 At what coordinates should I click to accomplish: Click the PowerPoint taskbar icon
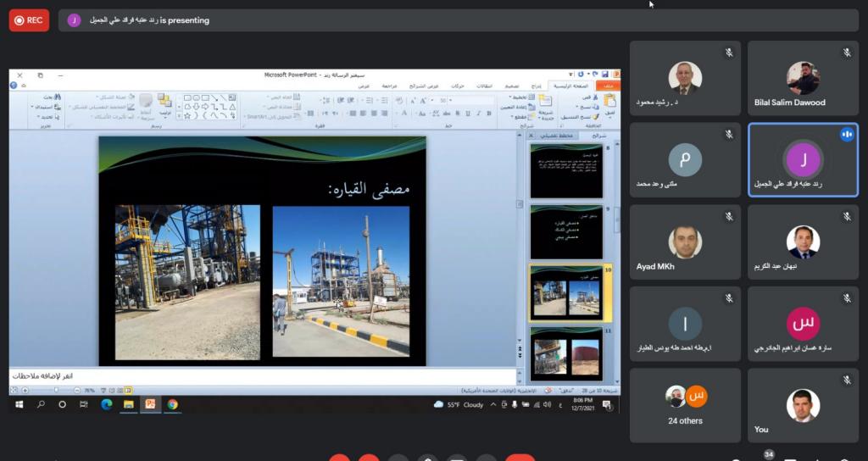pos(150,405)
